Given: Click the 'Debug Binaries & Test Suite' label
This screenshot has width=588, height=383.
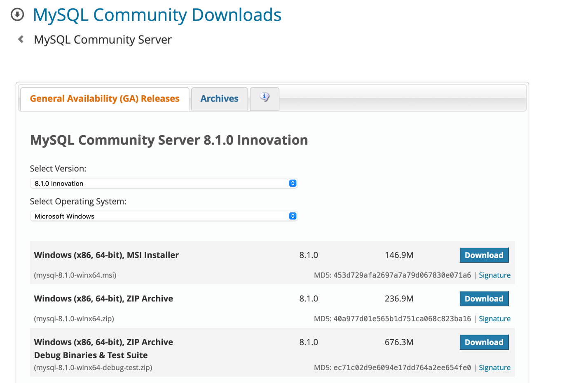Looking at the screenshot, I should (x=91, y=355).
